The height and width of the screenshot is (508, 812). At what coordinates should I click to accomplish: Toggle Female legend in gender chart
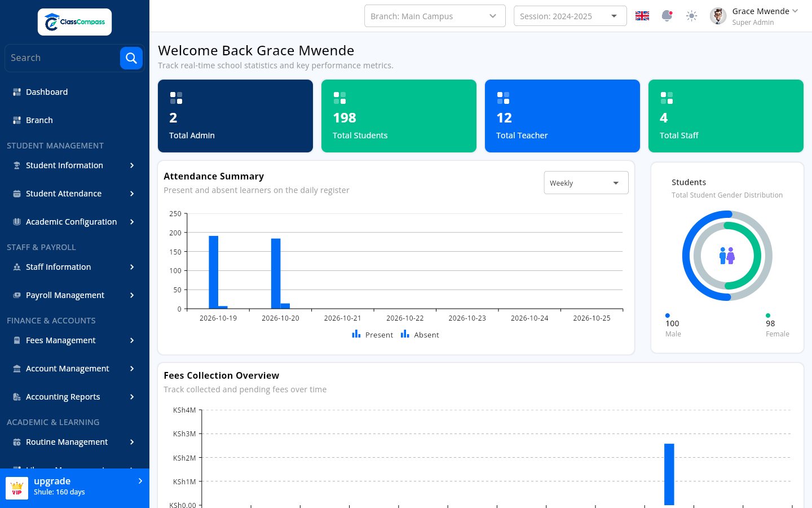777,326
